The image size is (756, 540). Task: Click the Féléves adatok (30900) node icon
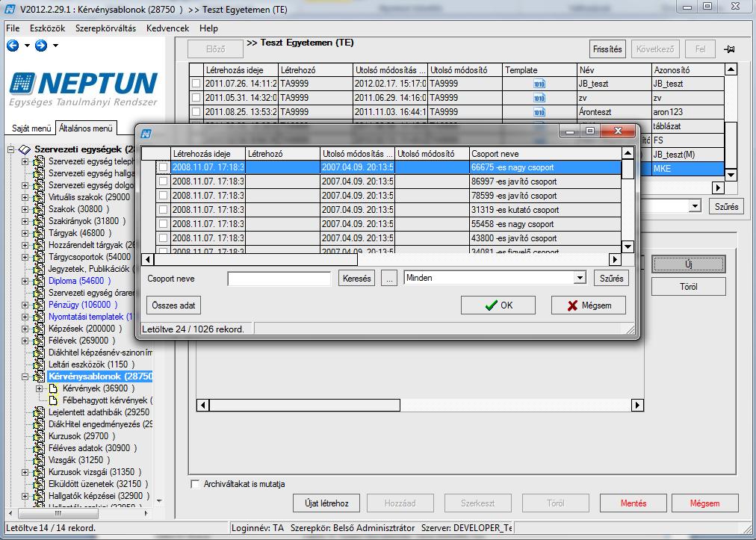39,448
